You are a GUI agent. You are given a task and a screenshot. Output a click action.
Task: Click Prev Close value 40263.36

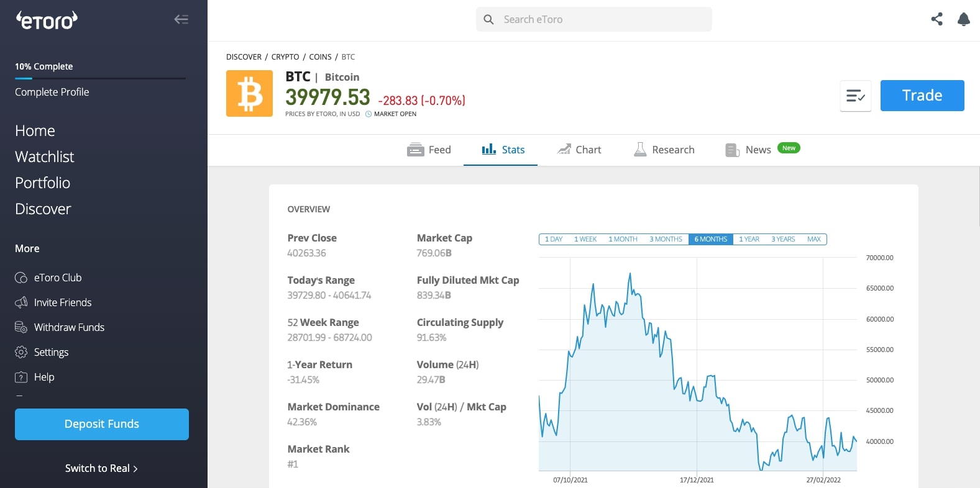[x=306, y=253]
